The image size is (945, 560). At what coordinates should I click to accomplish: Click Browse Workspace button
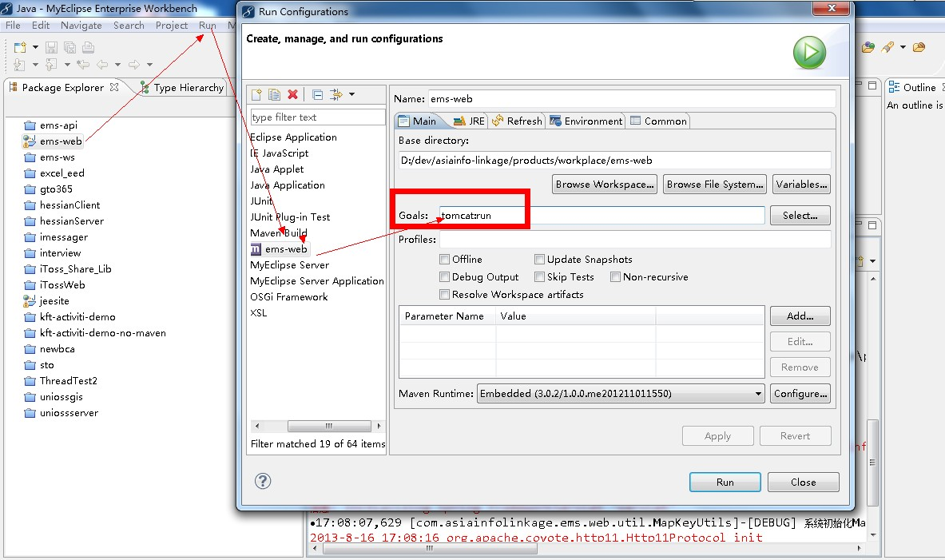click(605, 185)
